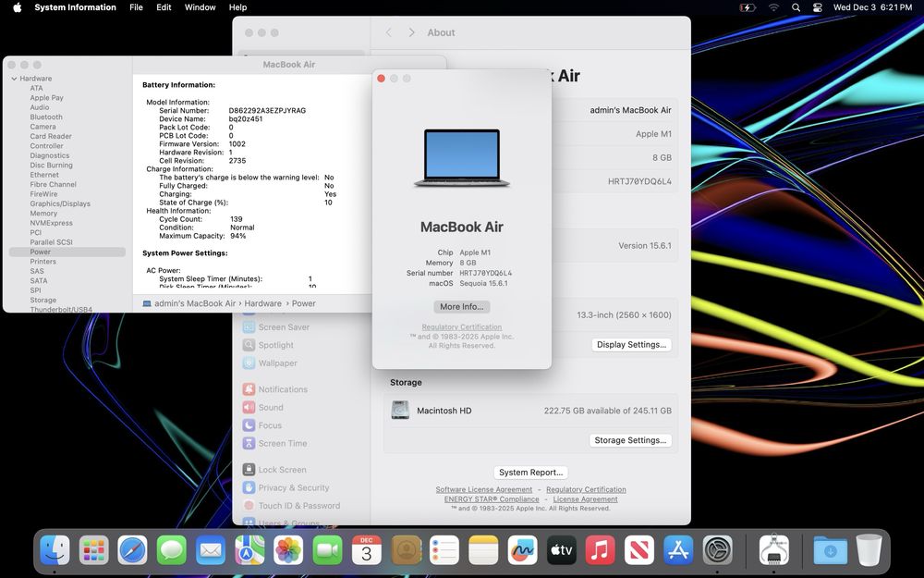Open Wallpaper in Settings sidebar
Image resolution: width=924 pixels, height=578 pixels.
point(270,363)
